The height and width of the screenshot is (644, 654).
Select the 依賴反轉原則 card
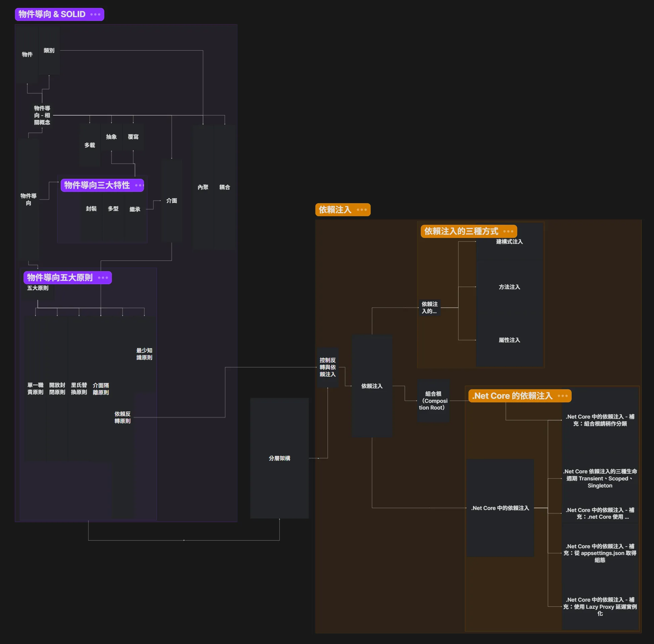pyautogui.click(x=122, y=417)
